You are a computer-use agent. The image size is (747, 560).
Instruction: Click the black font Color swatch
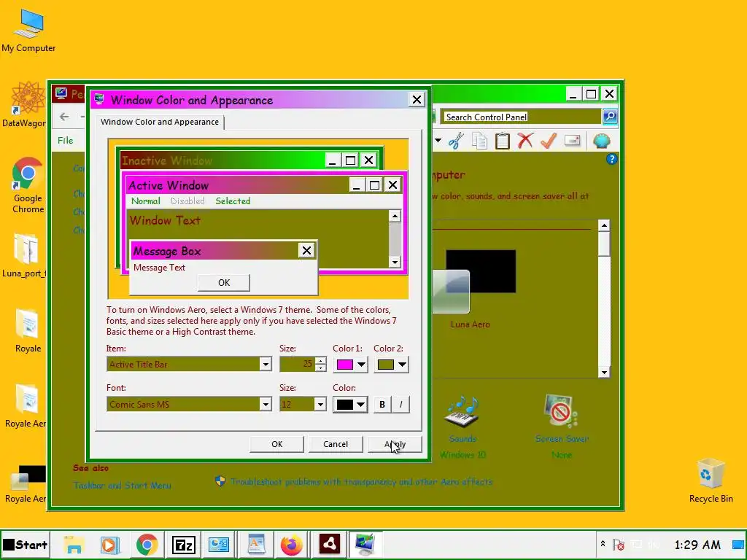click(344, 405)
